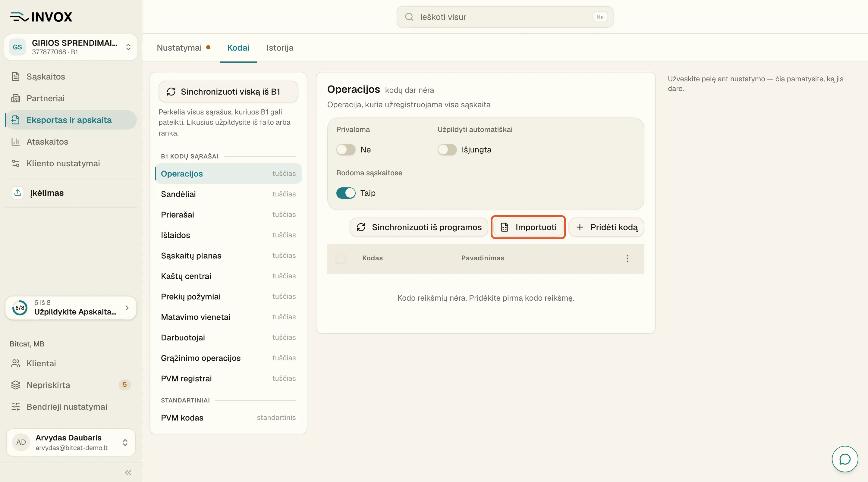Viewport: 868px width, 482px height.
Task: Click Eksportas ir apskaita export icon
Action: tap(15, 120)
